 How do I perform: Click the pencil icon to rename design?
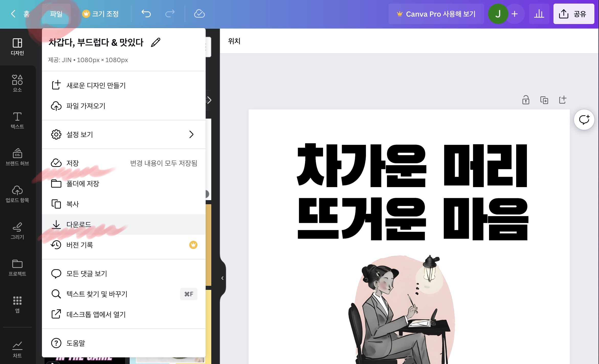[x=156, y=42]
